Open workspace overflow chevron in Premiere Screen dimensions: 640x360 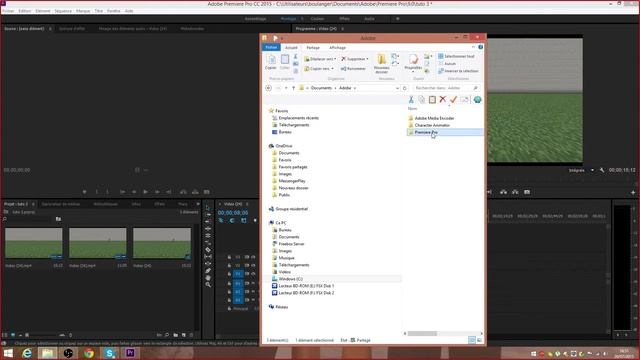click(398, 18)
